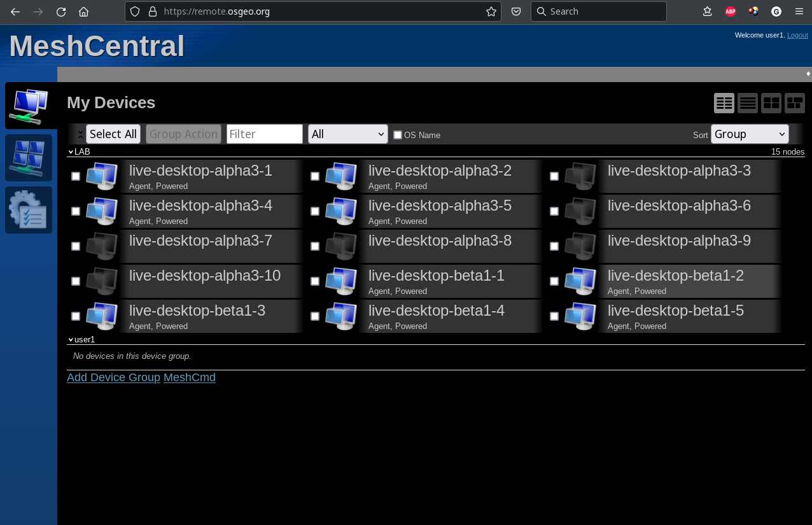Open the MeshCmd link

[190, 377]
